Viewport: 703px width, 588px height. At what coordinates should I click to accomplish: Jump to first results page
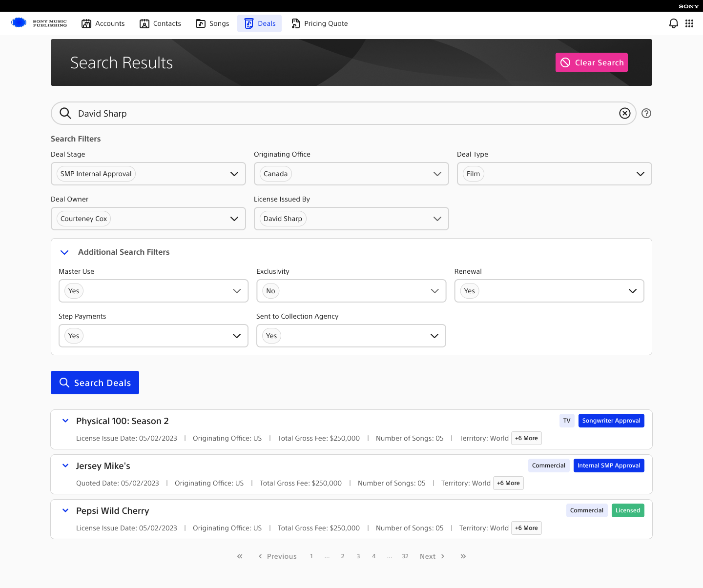[240, 556]
